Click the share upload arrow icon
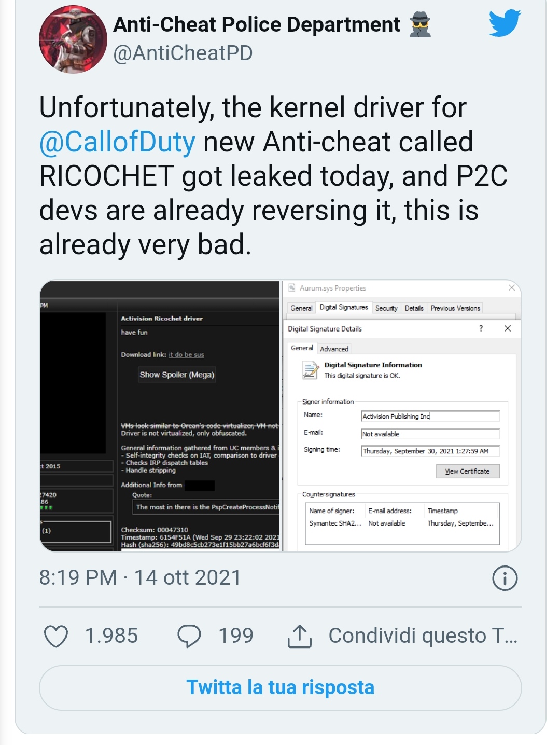 (299, 634)
